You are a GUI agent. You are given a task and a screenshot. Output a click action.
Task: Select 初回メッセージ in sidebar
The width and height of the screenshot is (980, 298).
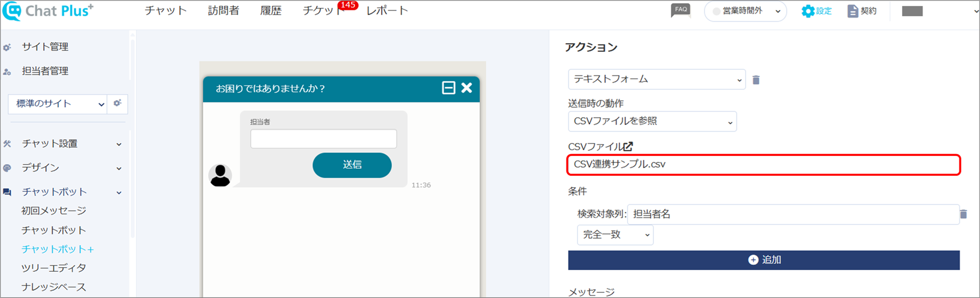coord(54,211)
